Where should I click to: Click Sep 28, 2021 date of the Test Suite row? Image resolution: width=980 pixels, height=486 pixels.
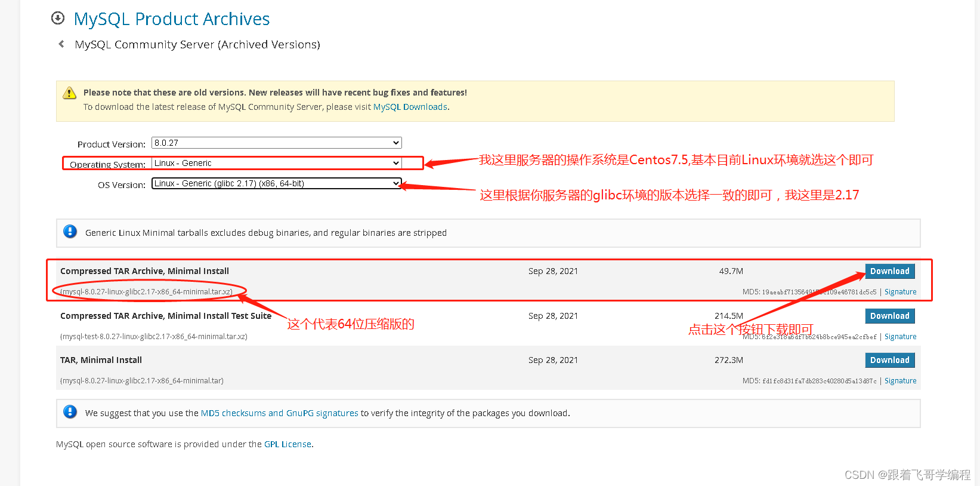point(553,316)
